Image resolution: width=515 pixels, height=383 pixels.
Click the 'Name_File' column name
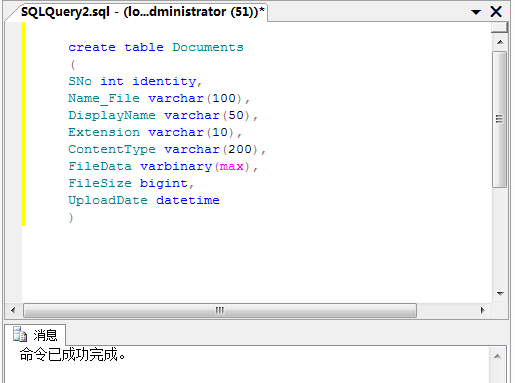104,98
